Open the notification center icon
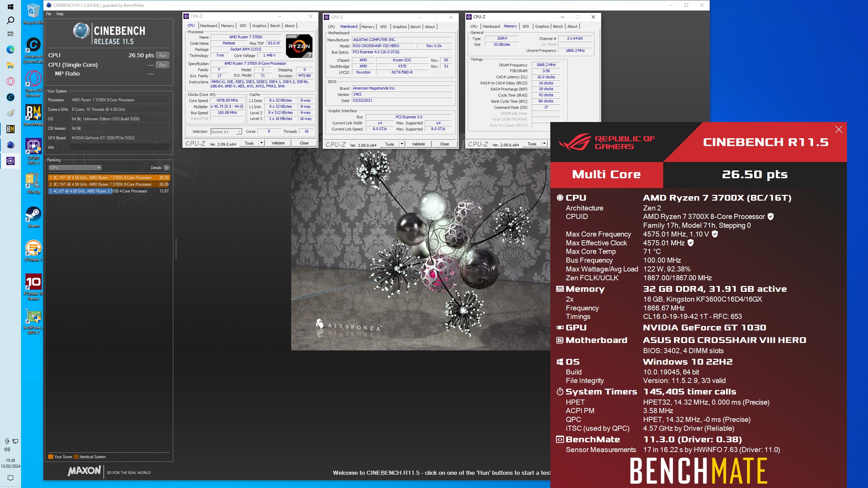This screenshot has width=868, height=488. [10, 478]
